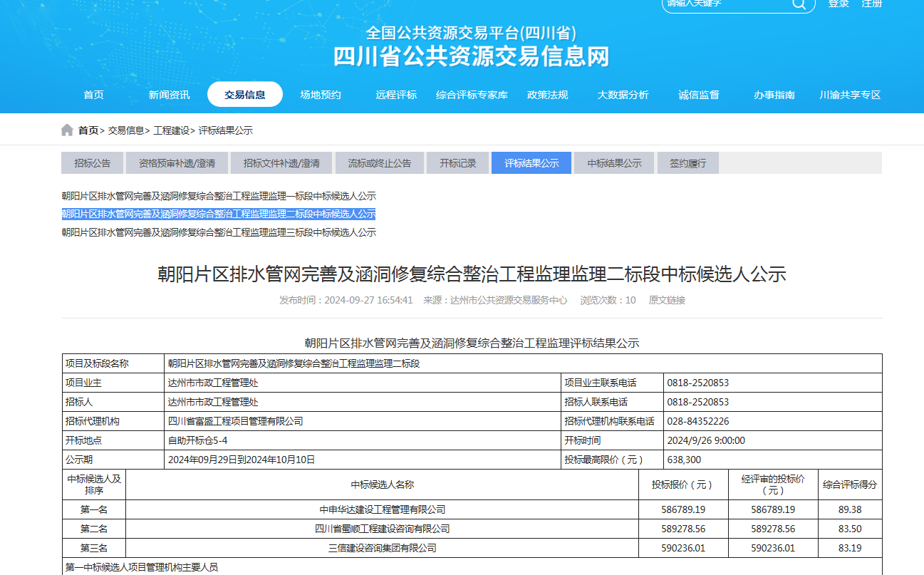Switch to the 流标或终止公告 tab
This screenshot has width=924, height=575.
pos(379,163)
